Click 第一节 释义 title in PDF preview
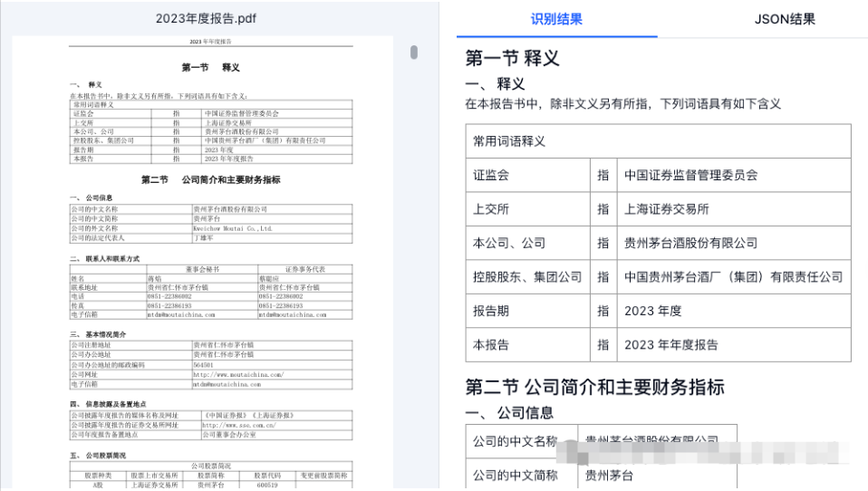Image resolution: width=868 pixels, height=491 pixels. 210,68
